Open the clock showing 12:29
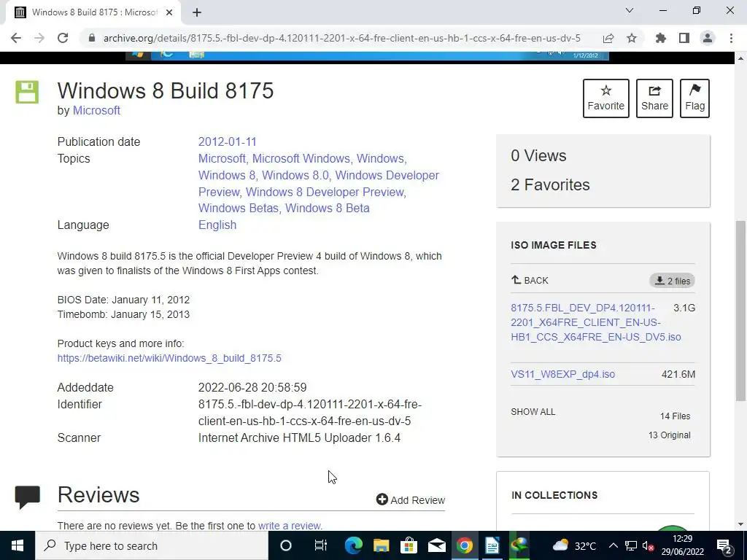The image size is (747, 560). click(x=682, y=545)
